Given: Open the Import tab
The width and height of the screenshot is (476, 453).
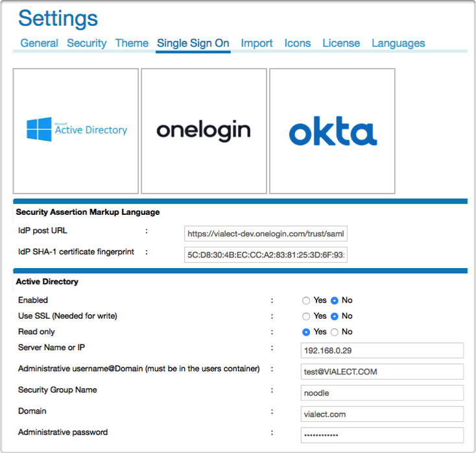Looking at the screenshot, I should click(x=257, y=43).
